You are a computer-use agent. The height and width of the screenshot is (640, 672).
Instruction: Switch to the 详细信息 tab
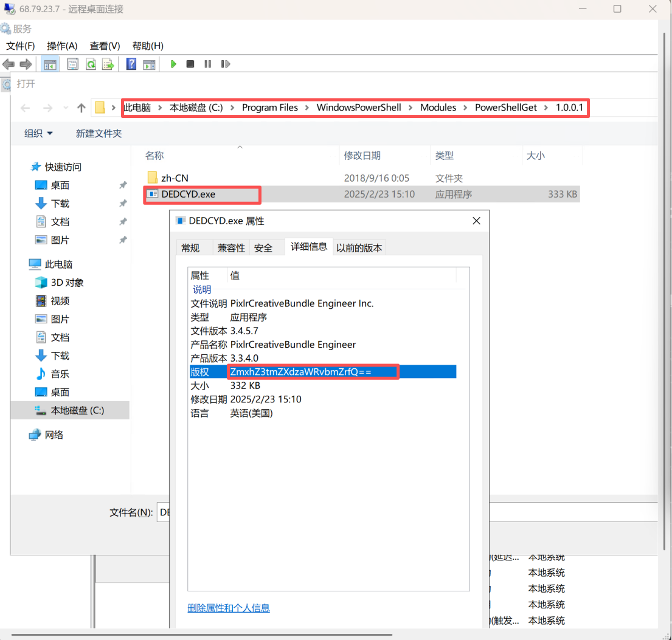[309, 246]
